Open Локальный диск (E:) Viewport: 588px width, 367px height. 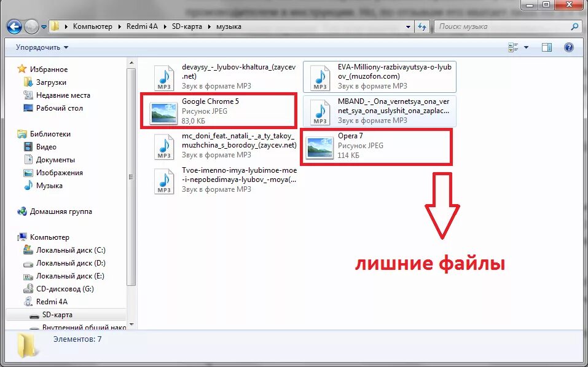[x=70, y=276]
